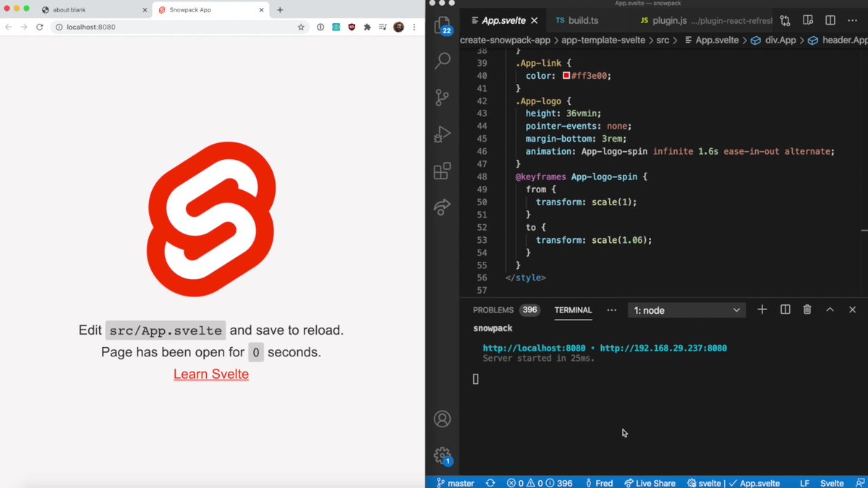The image size is (868, 488).
Task: Switch to the PROBLEMS panel tab
Action: point(506,309)
